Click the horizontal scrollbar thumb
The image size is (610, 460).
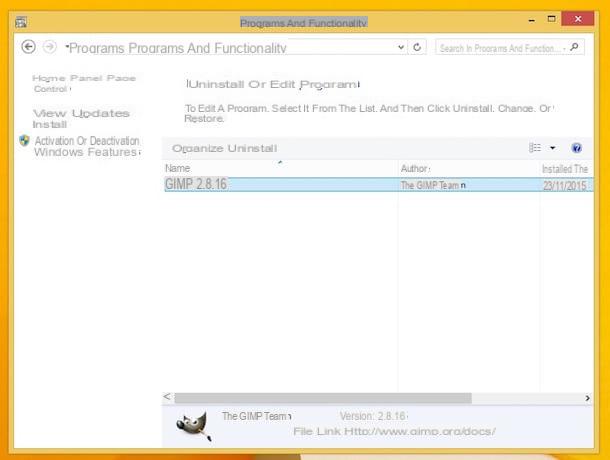pos(323,398)
